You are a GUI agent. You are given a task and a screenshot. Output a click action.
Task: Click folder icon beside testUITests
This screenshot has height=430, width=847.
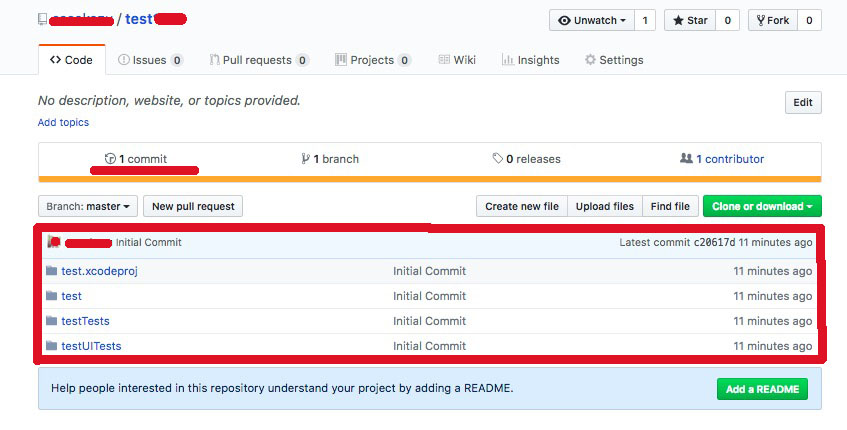click(51, 345)
